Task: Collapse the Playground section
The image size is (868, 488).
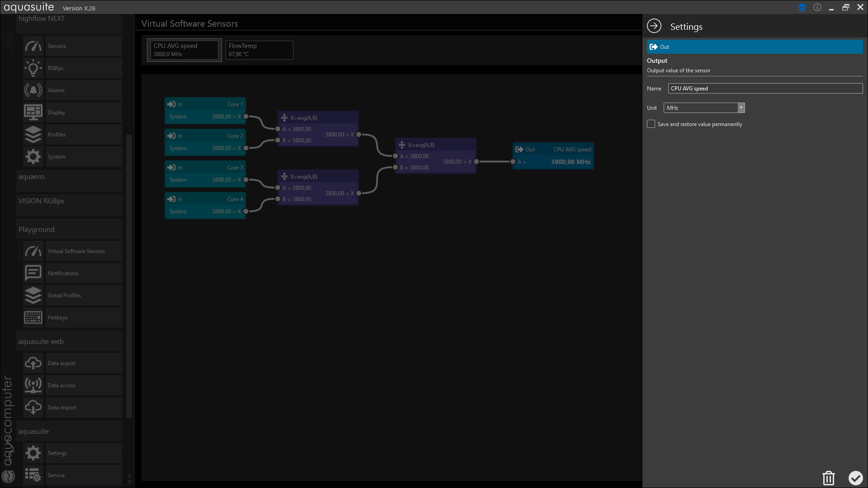Action: 69,230
